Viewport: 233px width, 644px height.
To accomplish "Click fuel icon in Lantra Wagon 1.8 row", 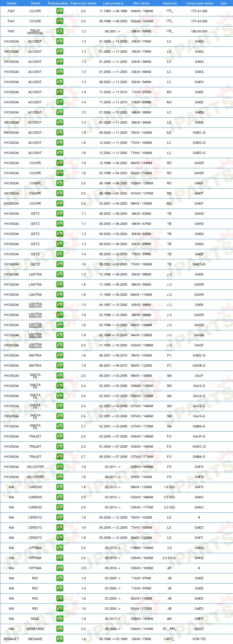I will [60, 335].
